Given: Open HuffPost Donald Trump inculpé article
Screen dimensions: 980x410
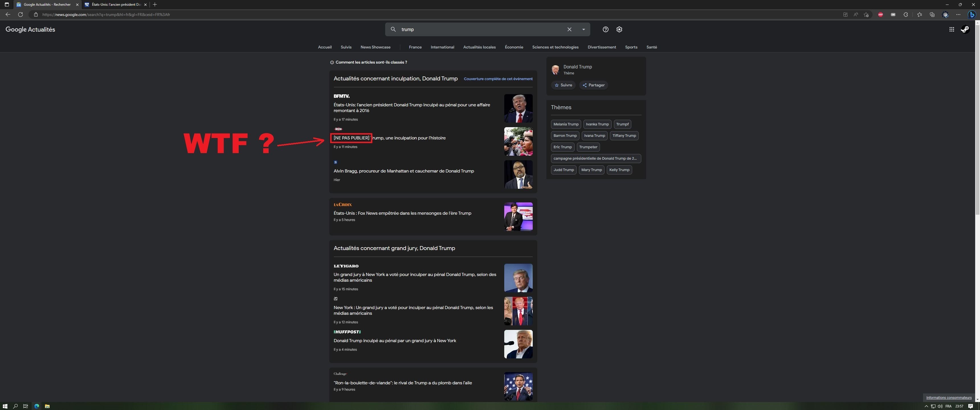Looking at the screenshot, I should [395, 341].
